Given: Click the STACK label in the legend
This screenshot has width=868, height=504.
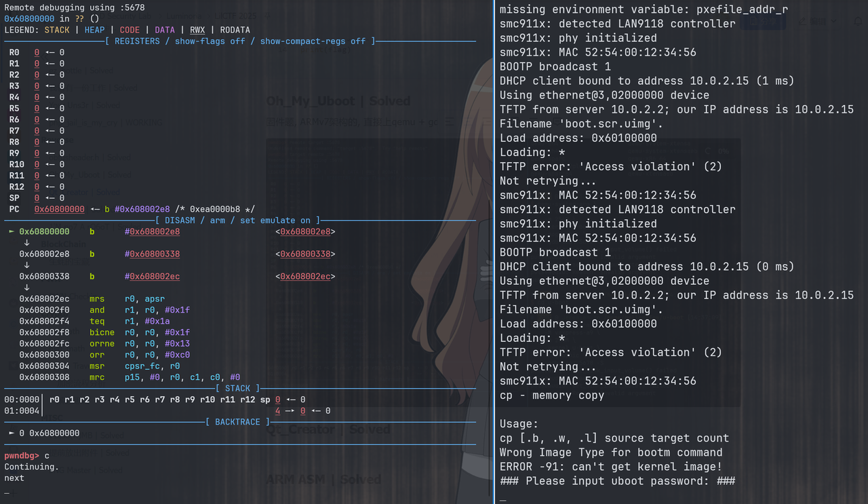Looking at the screenshot, I should [57, 30].
